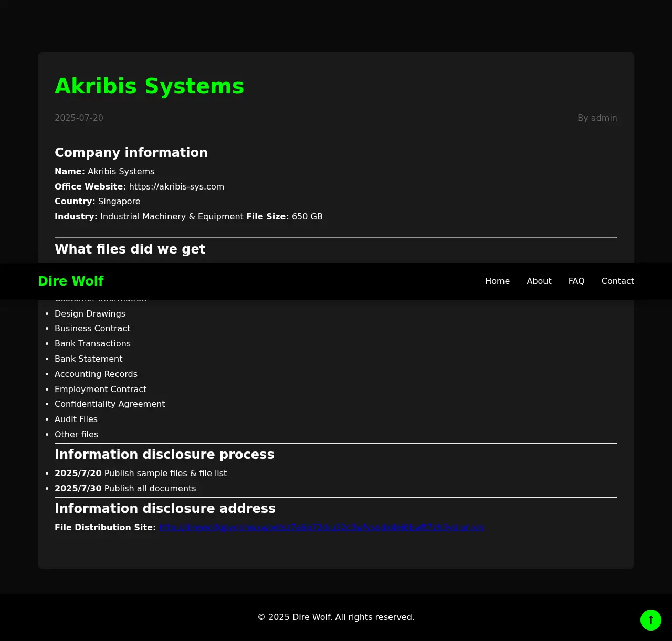Screen dimensions: 672x641
Task: Go to the About page
Action: coord(539,281)
